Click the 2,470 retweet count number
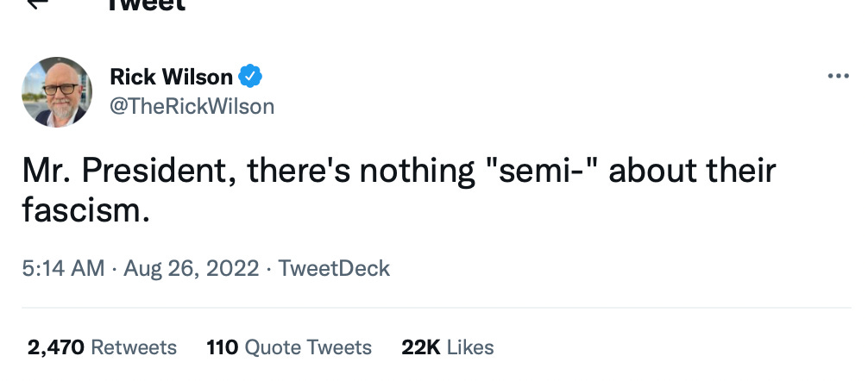Image resolution: width=868 pixels, height=381 pixels. point(56,347)
